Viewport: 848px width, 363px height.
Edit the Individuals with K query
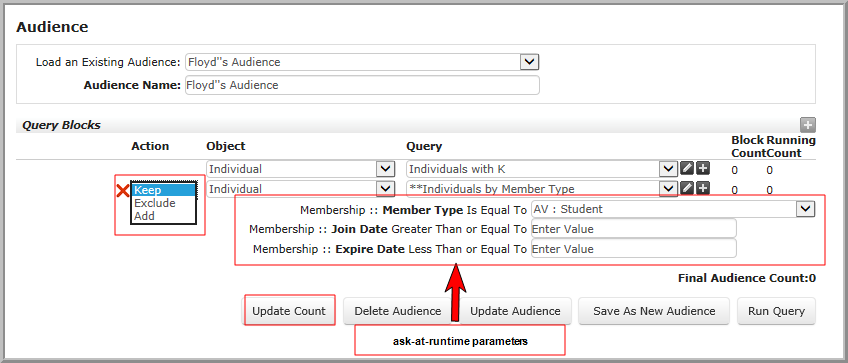(687, 168)
